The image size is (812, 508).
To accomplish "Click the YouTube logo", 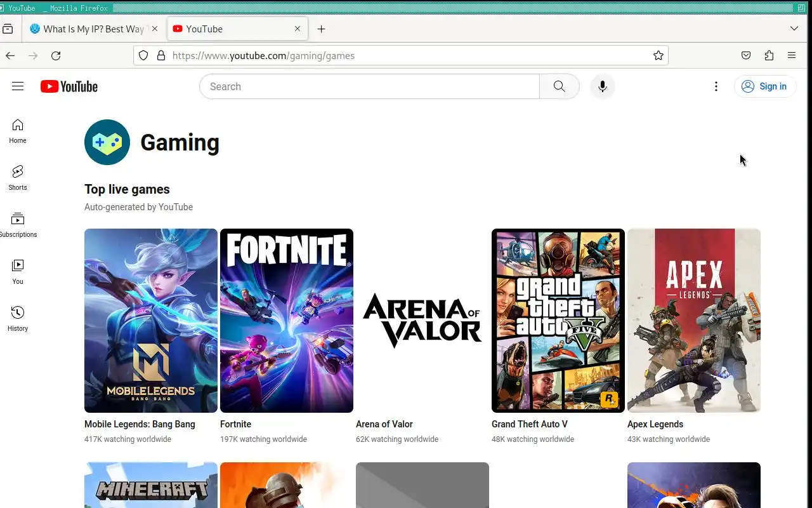I will click(69, 86).
